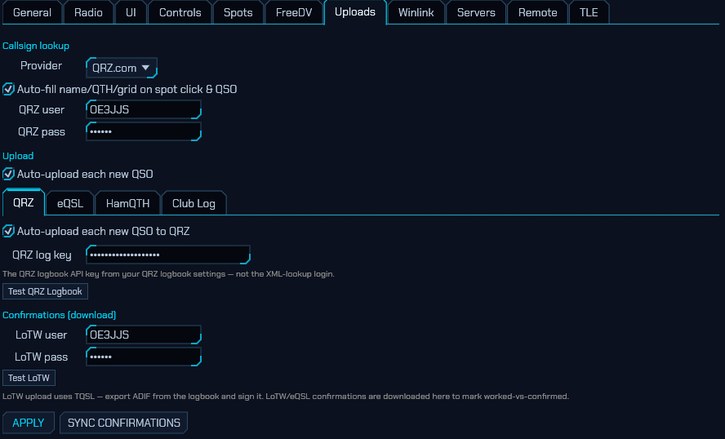Open the UI tab
Viewport: 725px width, 439px height.
(131, 12)
